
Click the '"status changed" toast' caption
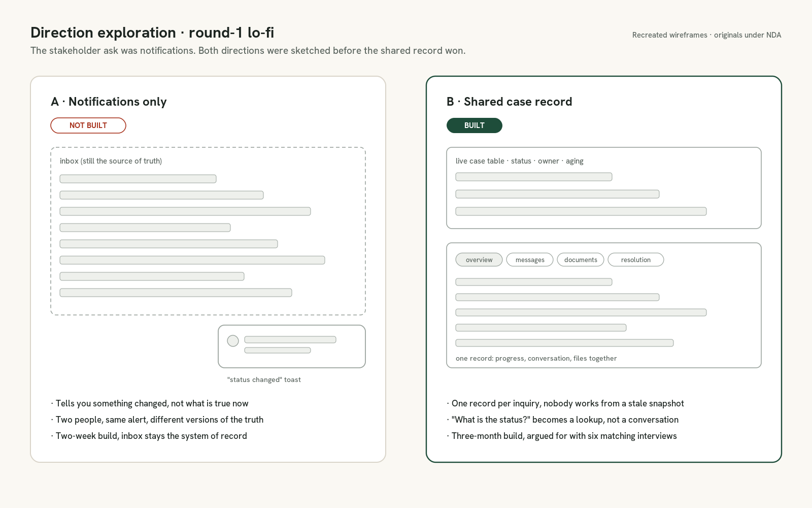click(x=264, y=379)
